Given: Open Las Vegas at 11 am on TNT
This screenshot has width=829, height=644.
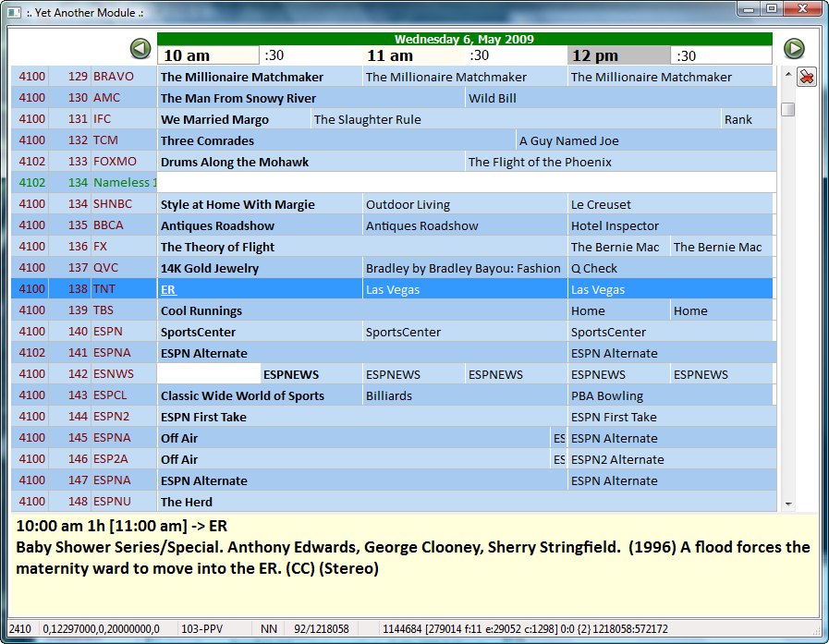Looking at the screenshot, I should [x=465, y=289].
